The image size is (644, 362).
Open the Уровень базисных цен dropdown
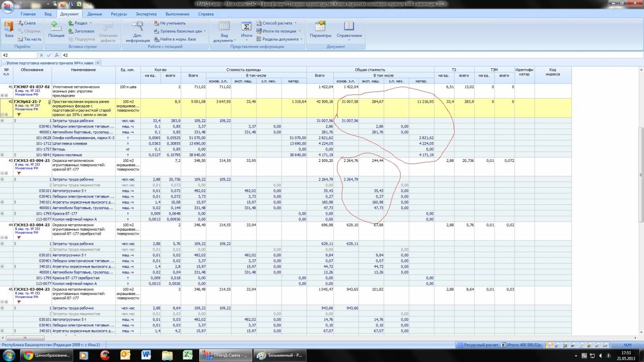(180, 31)
